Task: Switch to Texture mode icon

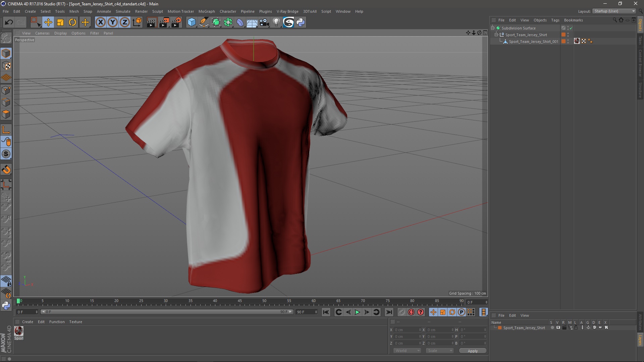Action: 6,66
